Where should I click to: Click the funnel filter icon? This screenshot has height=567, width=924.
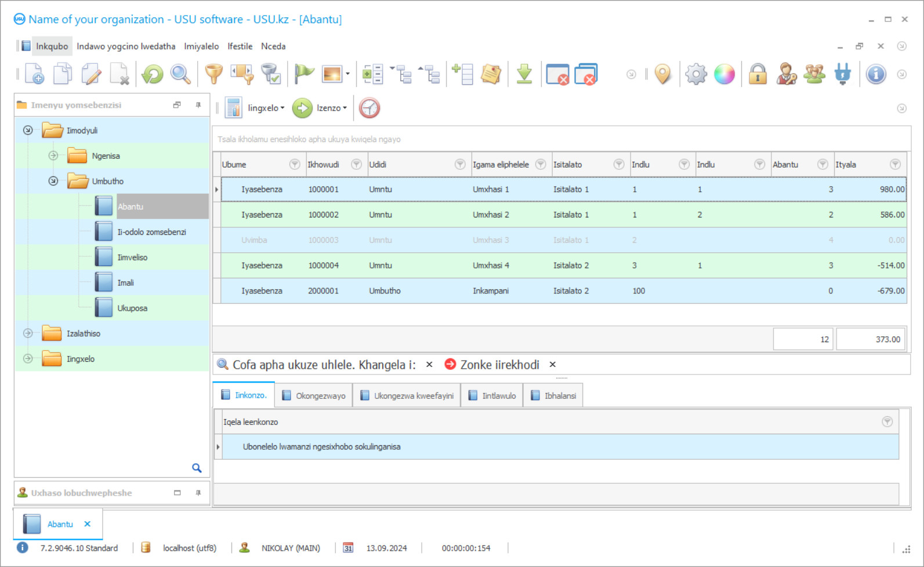click(x=213, y=74)
